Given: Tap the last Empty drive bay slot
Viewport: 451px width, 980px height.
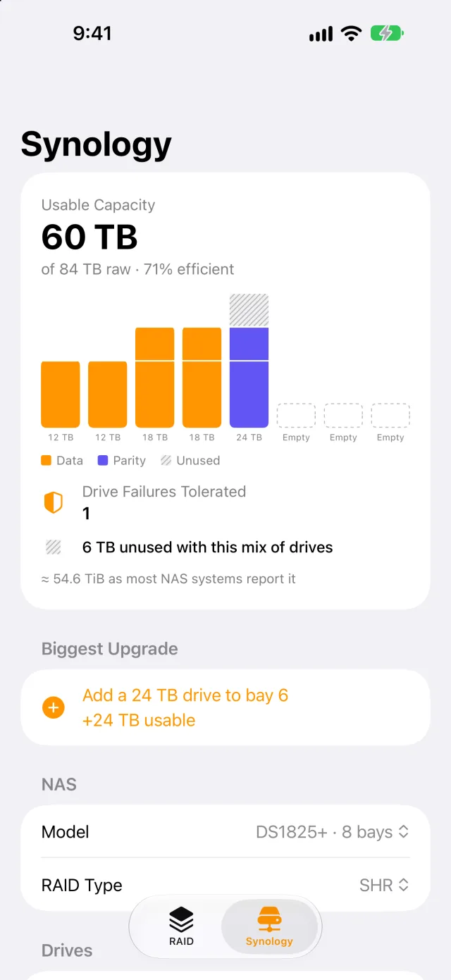Looking at the screenshot, I should [x=390, y=416].
